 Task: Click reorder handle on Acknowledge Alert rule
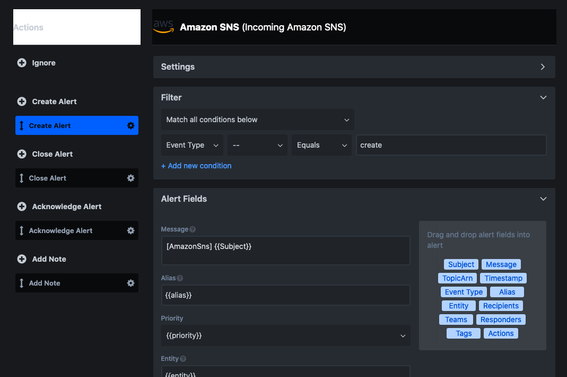click(x=21, y=230)
